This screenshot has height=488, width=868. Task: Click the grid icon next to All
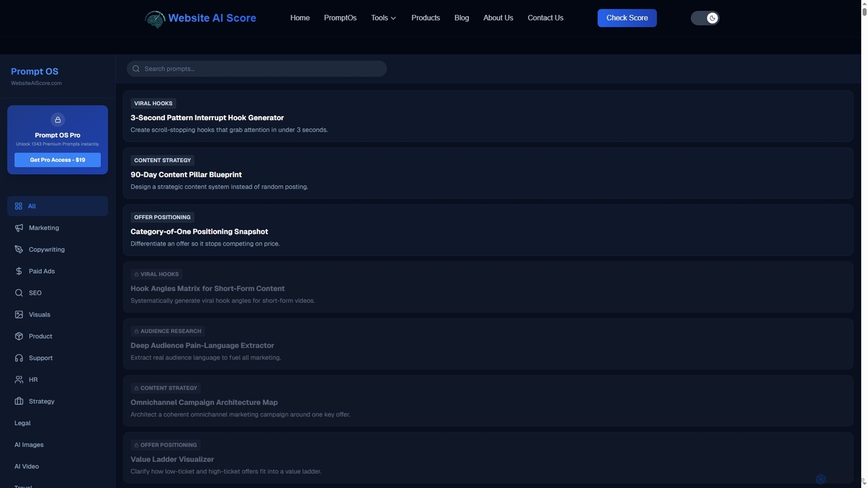point(18,206)
